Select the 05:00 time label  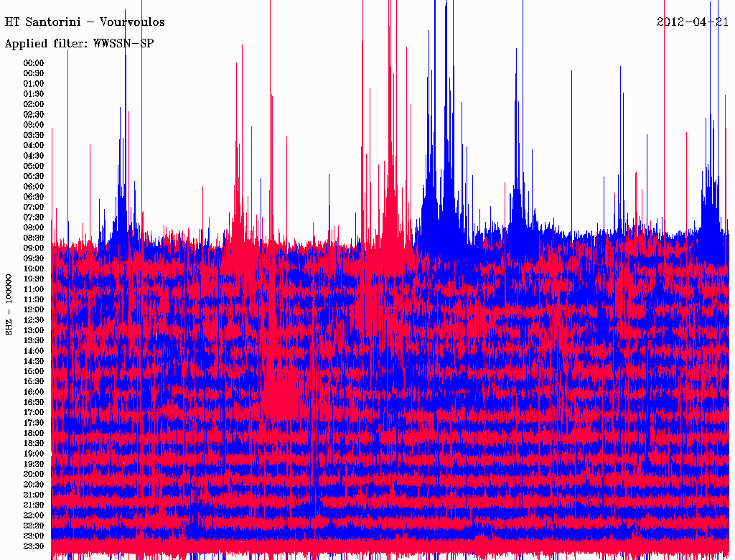coord(34,166)
